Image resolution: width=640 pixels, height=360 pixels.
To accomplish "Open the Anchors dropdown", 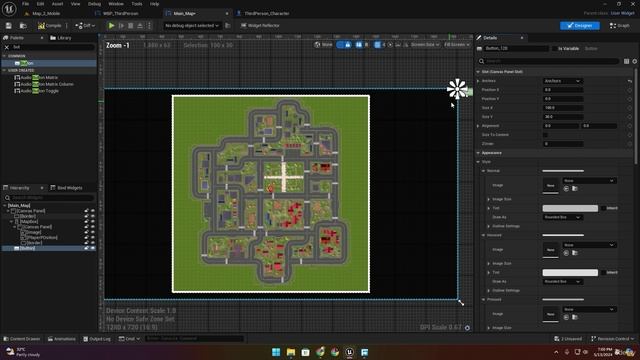I will (x=562, y=81).
